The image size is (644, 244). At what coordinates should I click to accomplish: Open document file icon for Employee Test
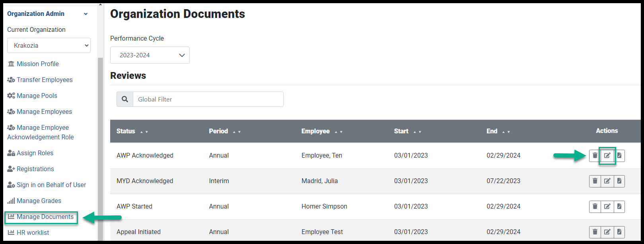(619, 232)
